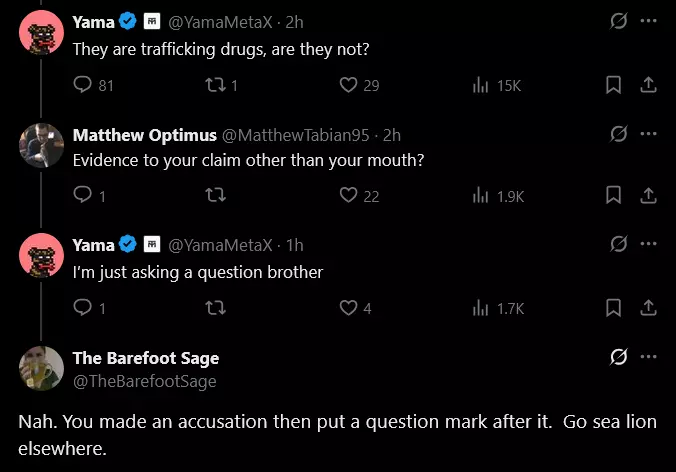Share Yama's first tweet
Screen dimensions: 676x472
(x=648, y=85)
